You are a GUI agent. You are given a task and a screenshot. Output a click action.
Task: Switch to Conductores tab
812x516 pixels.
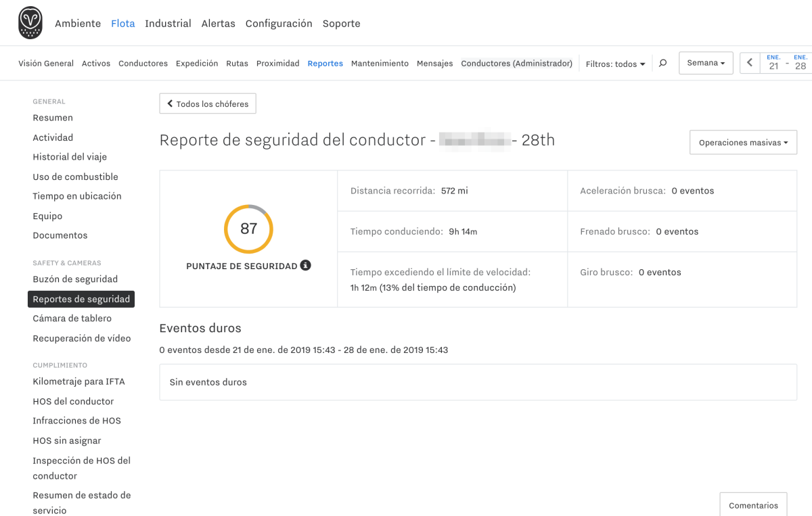(x=143, y=64)
